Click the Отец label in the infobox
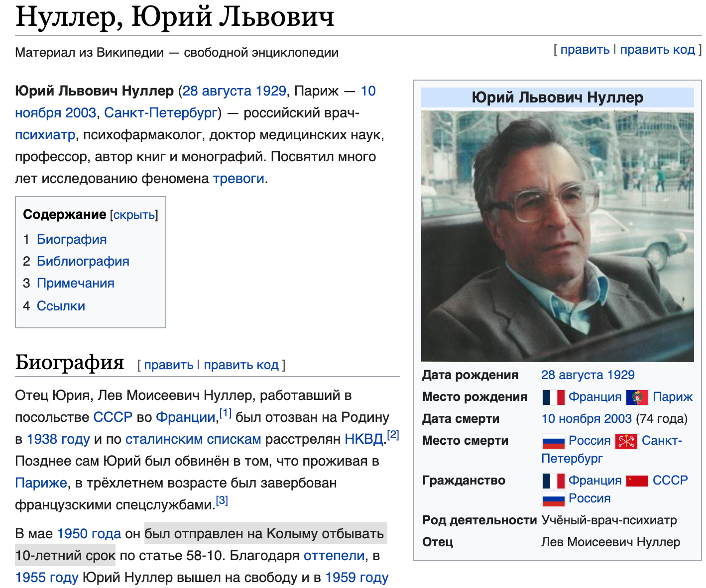The image size is (706, 588). 438,542
